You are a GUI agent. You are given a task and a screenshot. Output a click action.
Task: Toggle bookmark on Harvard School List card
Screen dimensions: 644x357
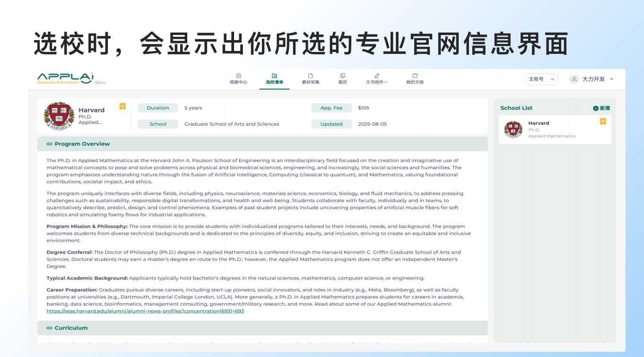[603, 121]
